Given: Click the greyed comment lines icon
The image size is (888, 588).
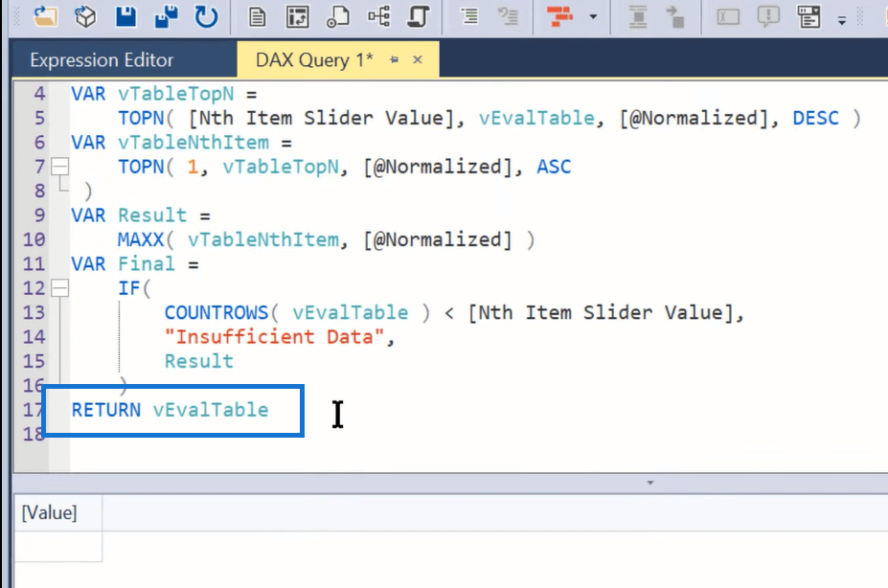Looking at the screenshot, I should point(508,16).
